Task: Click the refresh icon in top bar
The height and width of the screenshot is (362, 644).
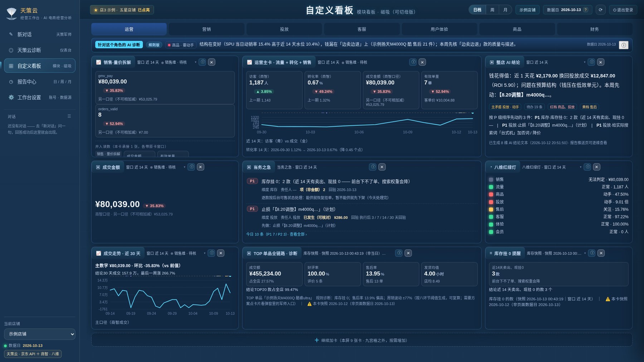Action: (601, 10)
